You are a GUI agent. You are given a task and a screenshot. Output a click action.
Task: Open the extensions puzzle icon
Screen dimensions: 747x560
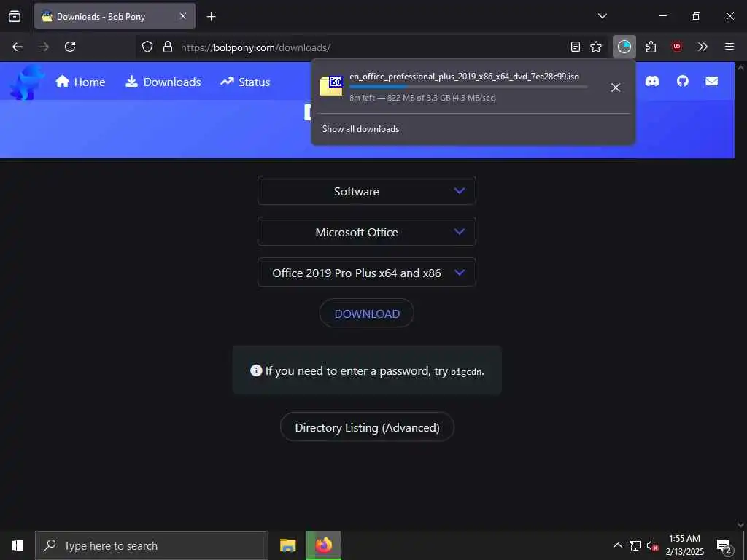tap(651, 47)
